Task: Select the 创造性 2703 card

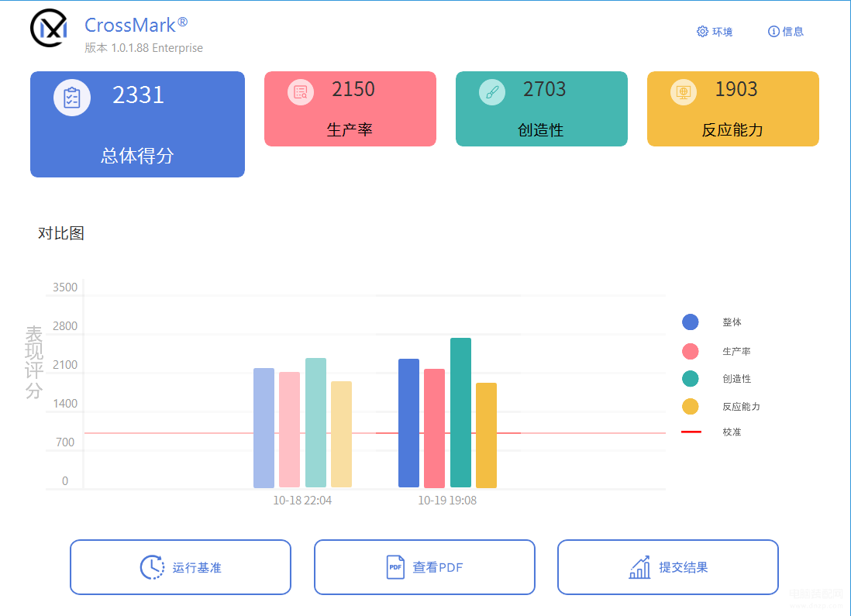Action: 542,108
